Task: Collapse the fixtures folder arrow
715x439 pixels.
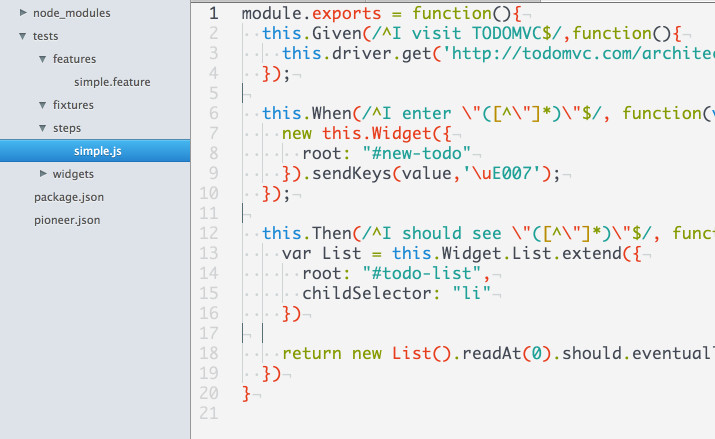Action: coord(42,105)
